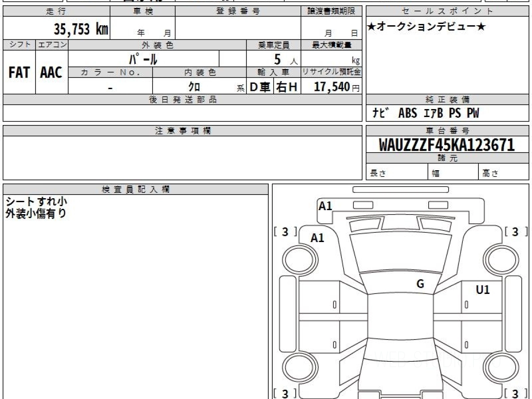532x399 pixels.
Task: Click the U1 dent mark on car diagram
Action: point(483,290)
